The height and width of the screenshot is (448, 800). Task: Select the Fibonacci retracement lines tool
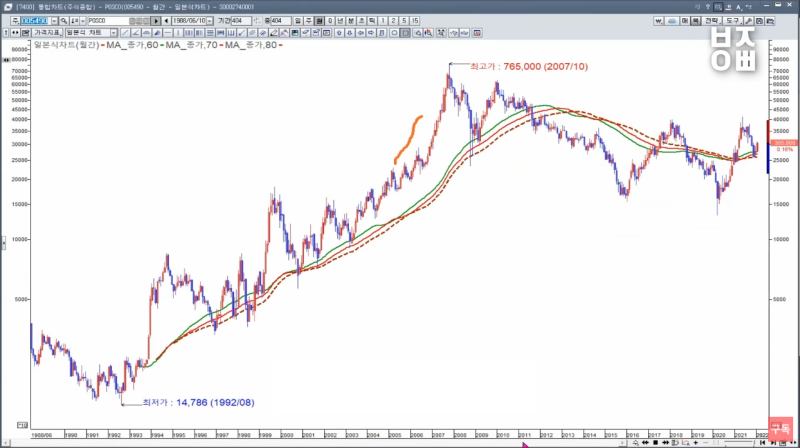pyautogui.click(x=210, y=33)
